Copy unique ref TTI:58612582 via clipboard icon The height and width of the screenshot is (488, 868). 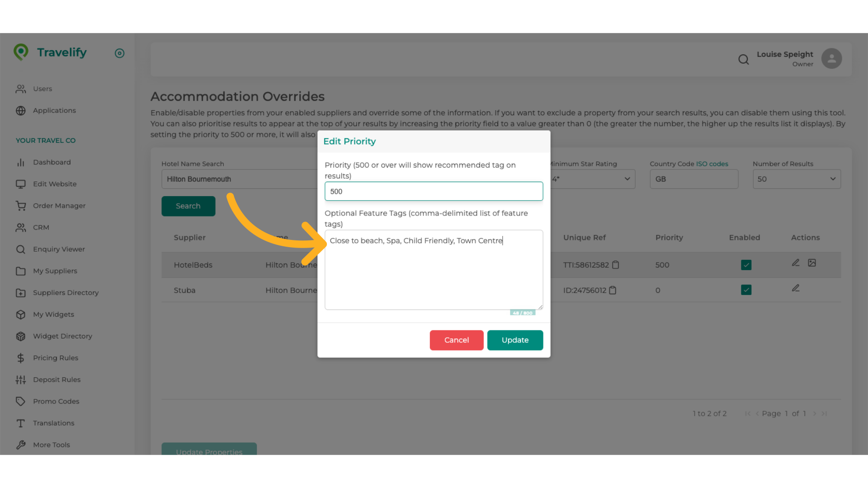coord(615,265)
